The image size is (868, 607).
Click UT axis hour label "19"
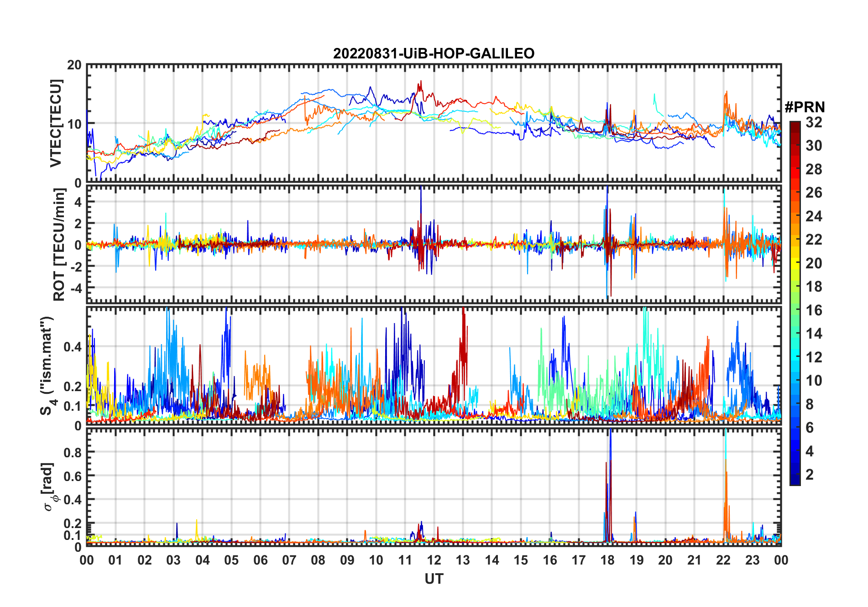click(x=637, y=560)
